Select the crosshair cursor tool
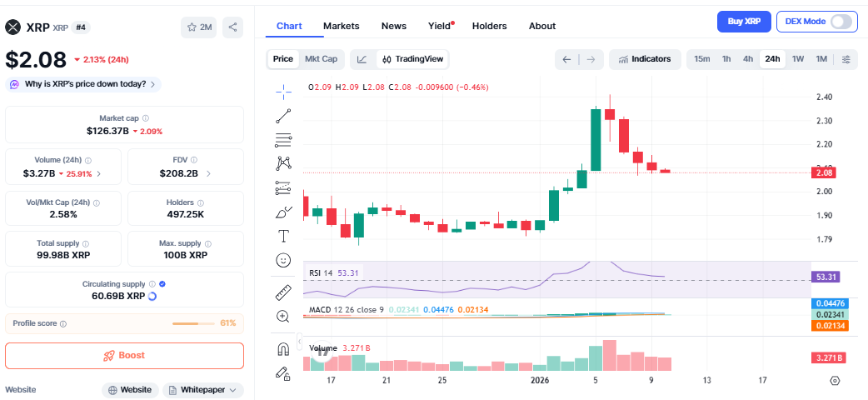Viewport: 868px width, 400px height. click(283, 90)
